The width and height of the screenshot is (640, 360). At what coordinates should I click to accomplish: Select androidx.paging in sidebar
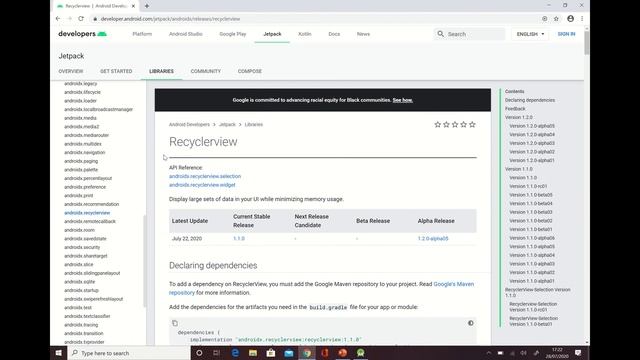81,161
